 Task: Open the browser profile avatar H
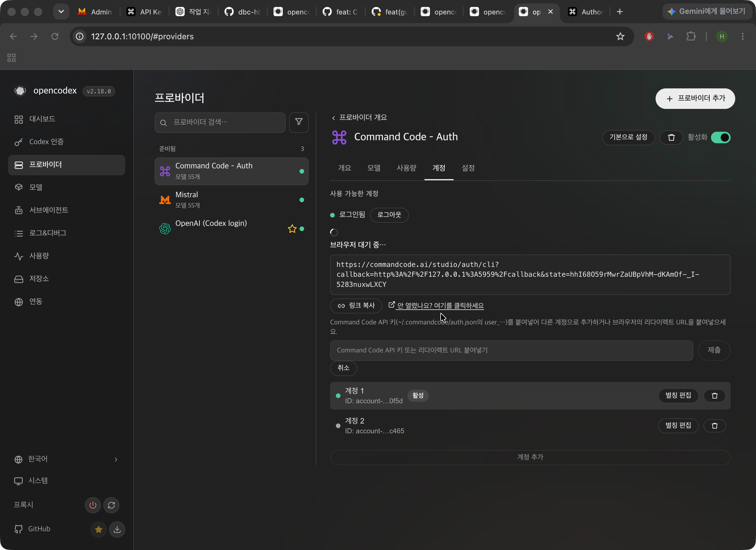[722, 37]
